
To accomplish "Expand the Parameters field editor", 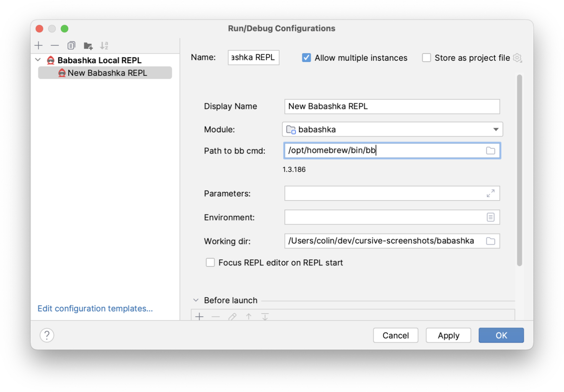I will point(491,193).
